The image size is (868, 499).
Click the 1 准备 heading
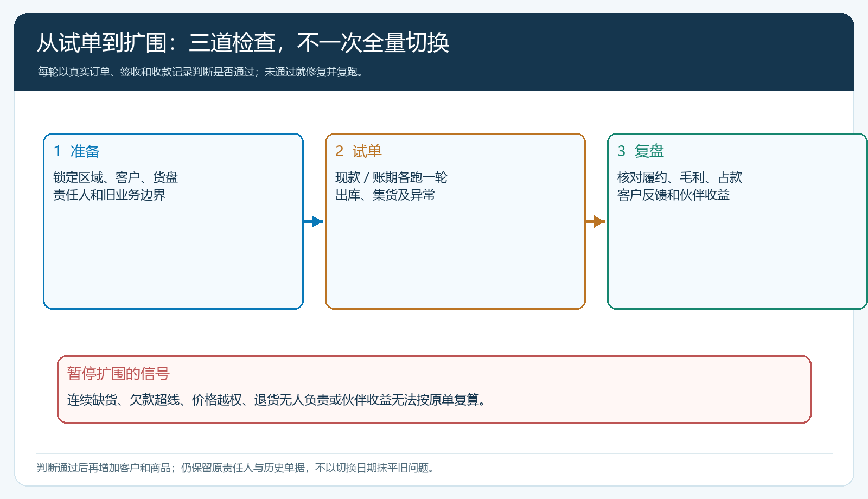click(x=76, y=151)
